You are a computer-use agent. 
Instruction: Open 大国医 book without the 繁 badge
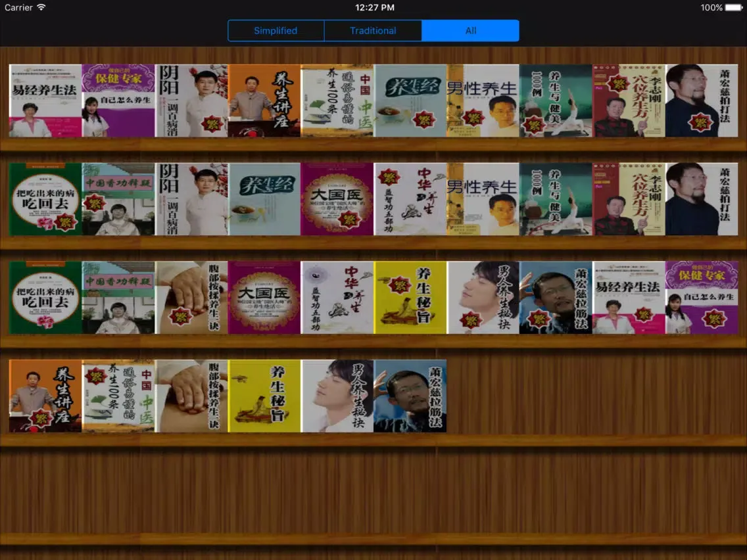click(264, 298)
